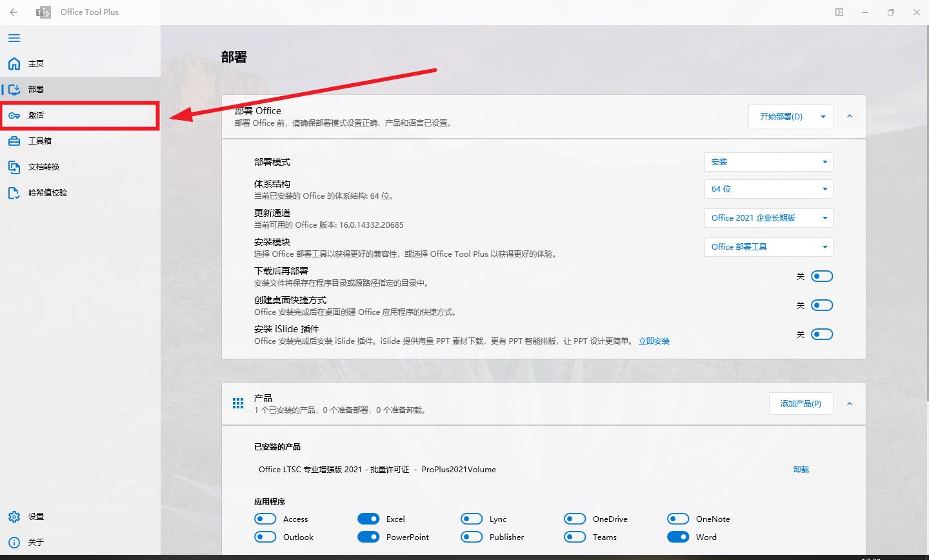Viewport: 929px width, 560px height.
Task: Open the 部署模式 dropdown showing 安装
Action: point(768,161)
